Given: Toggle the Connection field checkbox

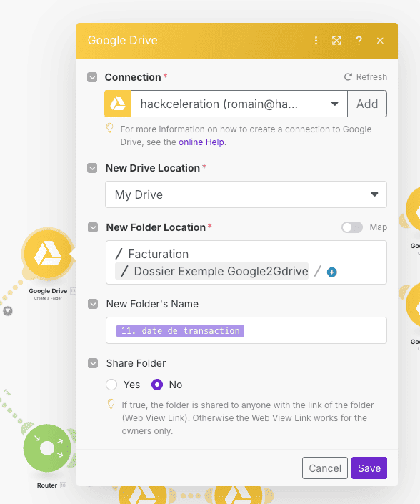Looking at the screenshot, I should (92, 77).
